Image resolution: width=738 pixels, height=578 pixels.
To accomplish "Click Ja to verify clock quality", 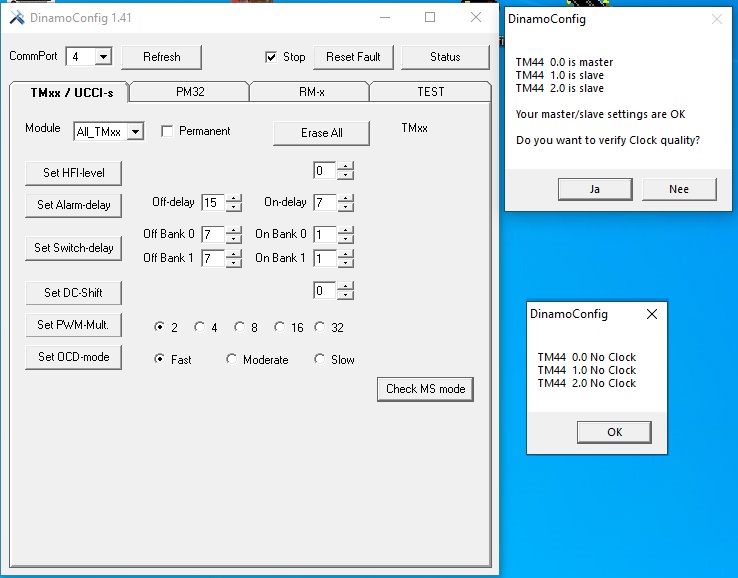I will (x=594, y=189).
